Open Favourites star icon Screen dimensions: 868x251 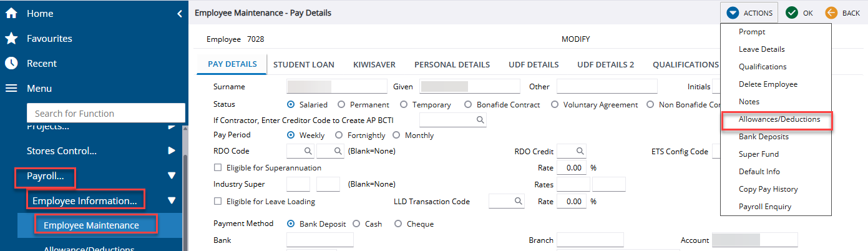tap(11, 39)
